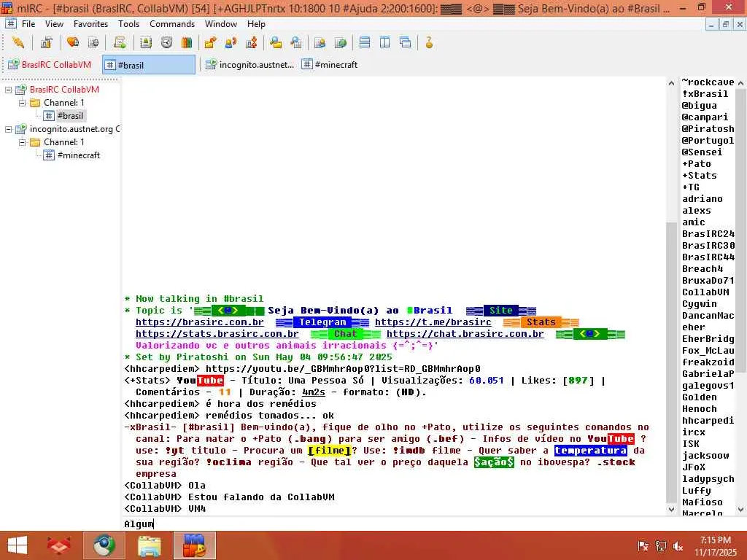The width and height of the screenshot is (747, 560).
Task: Select nick +Pato in the nicklist
Action: (697, 164)
